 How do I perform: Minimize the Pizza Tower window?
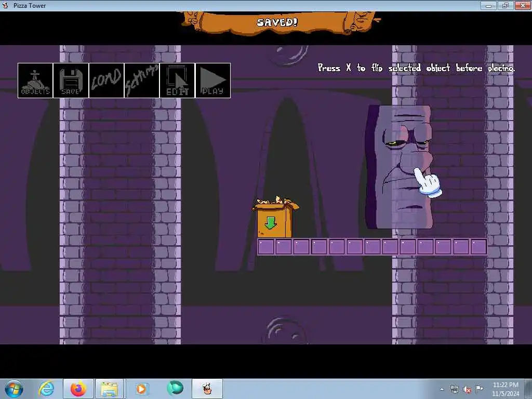488,5
